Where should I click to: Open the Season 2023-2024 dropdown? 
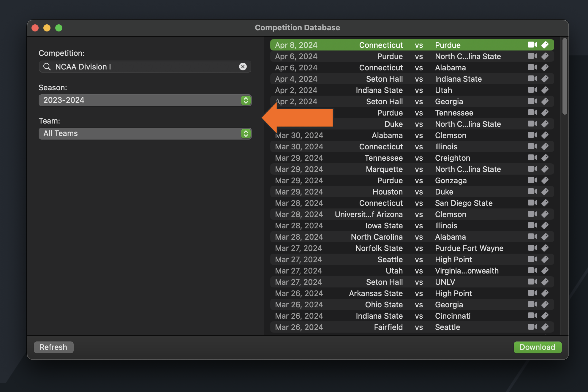(145, 100)
